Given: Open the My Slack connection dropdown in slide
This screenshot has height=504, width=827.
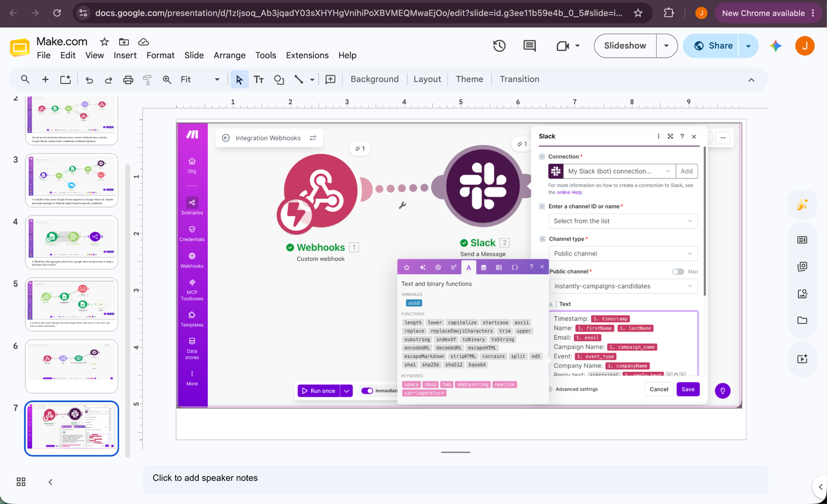Looking at the screenshot, I should (620, 171).
